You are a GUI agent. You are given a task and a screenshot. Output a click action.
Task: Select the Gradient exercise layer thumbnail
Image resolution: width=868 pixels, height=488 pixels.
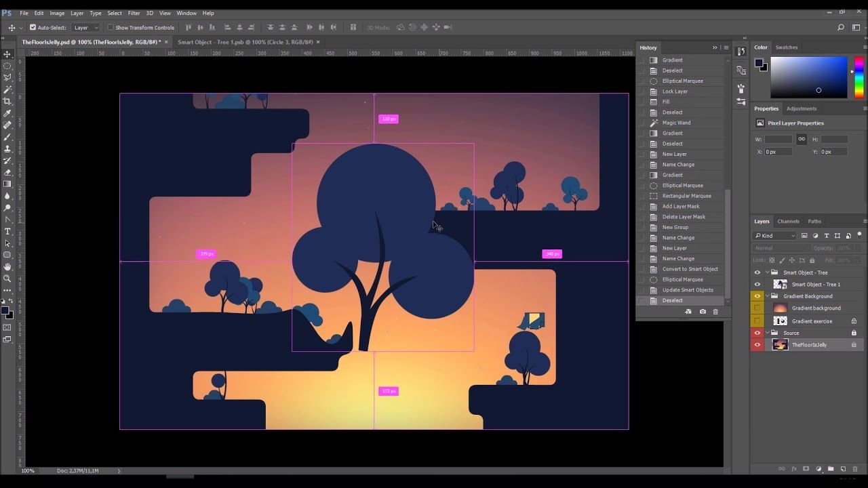[x=780, y=321]
